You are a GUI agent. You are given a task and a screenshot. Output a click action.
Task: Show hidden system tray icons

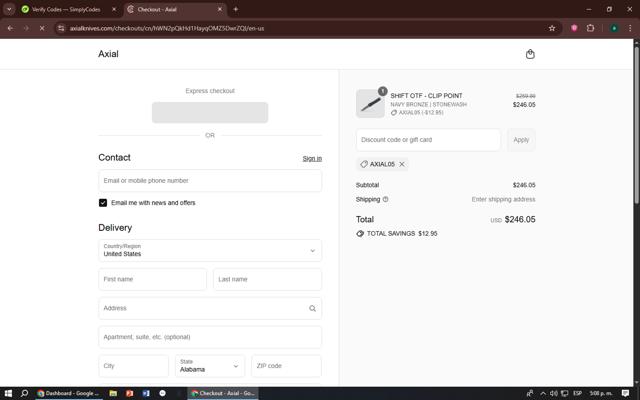[x=543, y=393]
